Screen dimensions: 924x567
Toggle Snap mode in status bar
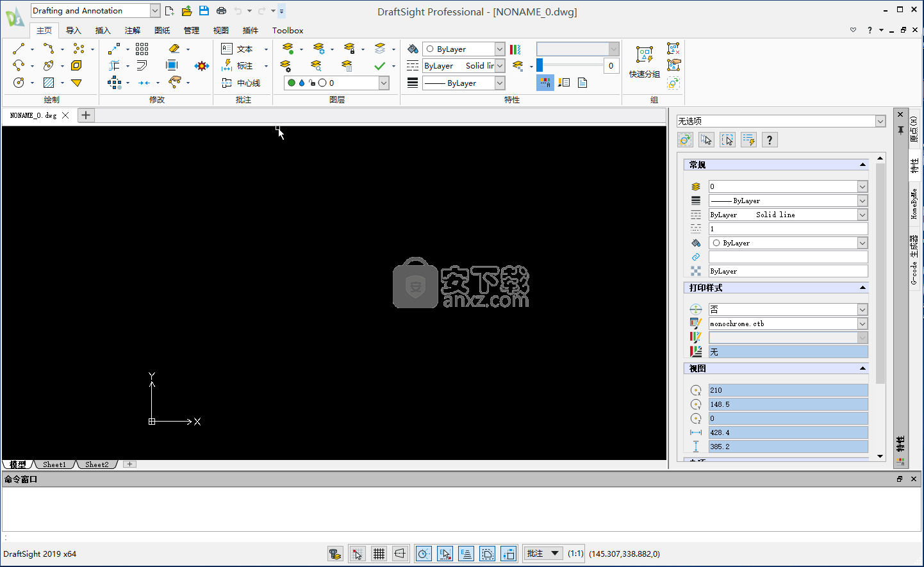[x=358, y=554]
